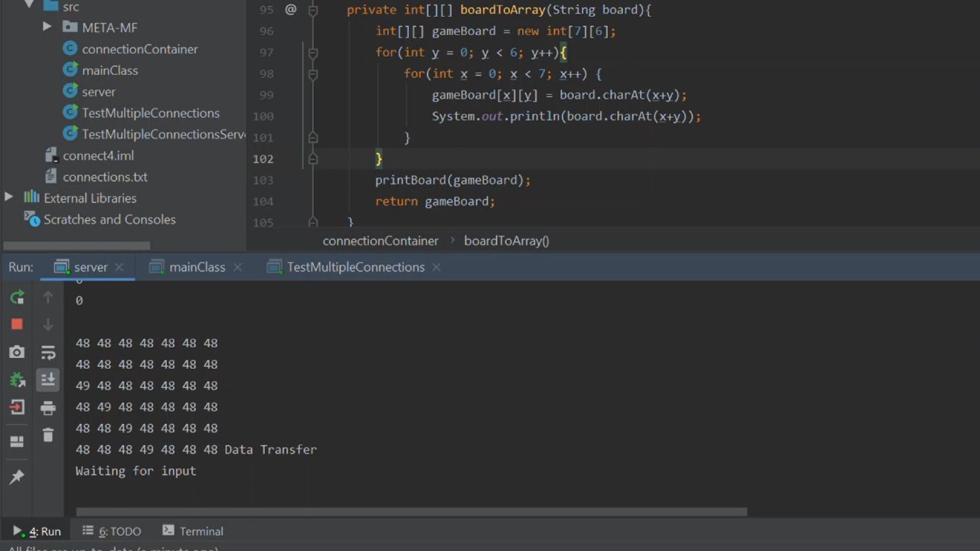This screenshot has width=980, height=551.
Task: Click 'return gameBoard;' on line 104
Action: coord(435,201)
